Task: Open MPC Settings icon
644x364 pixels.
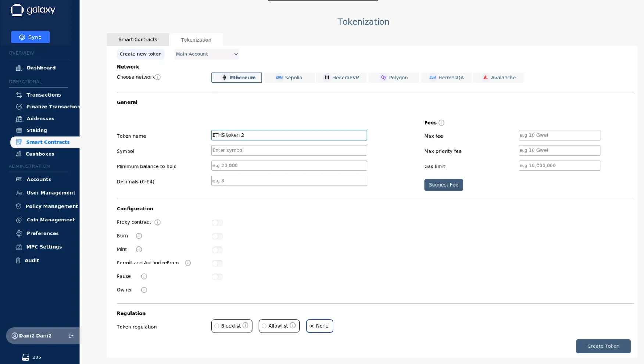Action: (x=19, y=247)
